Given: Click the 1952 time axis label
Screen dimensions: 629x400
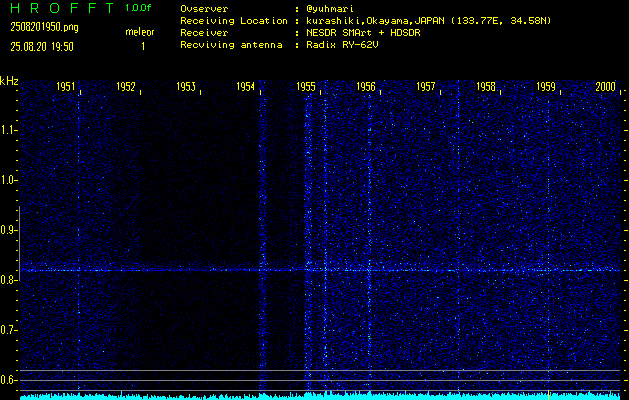Looking at the screenshot, I should [126, 87].
